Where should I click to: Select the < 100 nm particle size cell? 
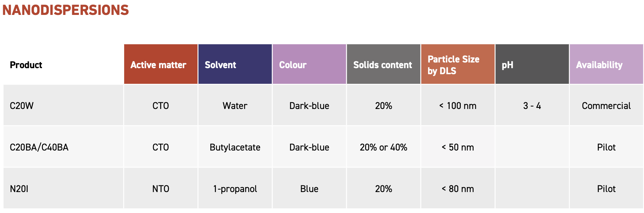[x=458, y=105]
